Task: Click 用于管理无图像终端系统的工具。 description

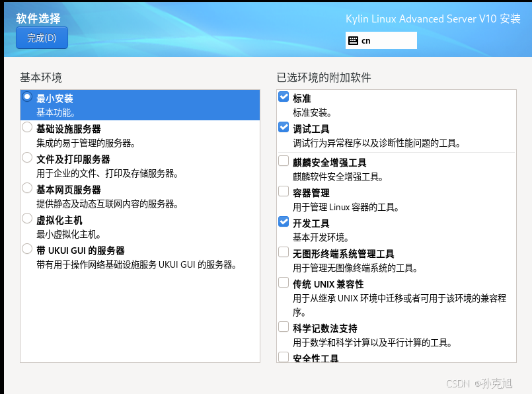Action: pos(356,268)
